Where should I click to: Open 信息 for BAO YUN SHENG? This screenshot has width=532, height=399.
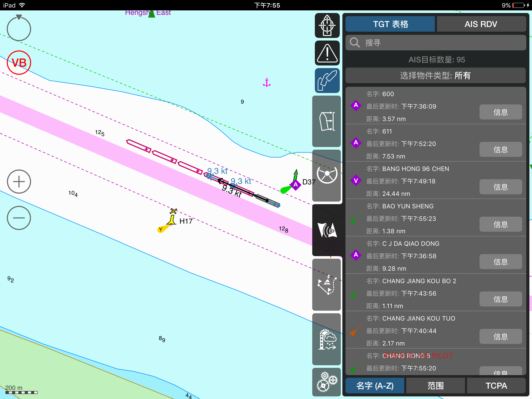(500, 224)
